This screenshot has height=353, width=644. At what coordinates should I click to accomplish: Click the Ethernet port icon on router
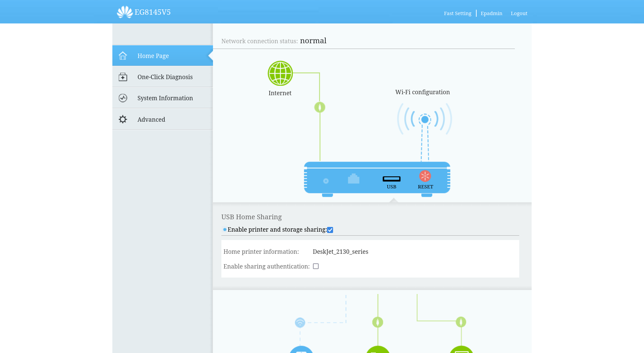coord(354,179)
